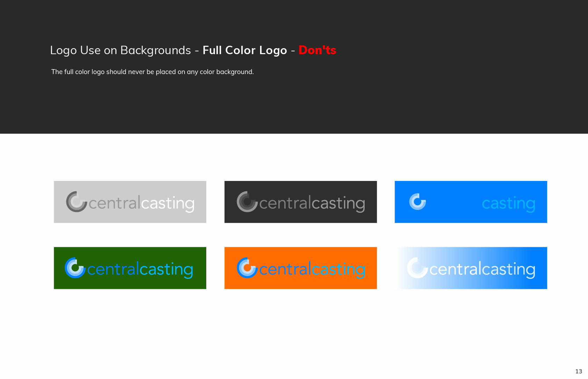Click the page number 13
This screenshot has width=588, height=379.
pyautogui.click(x=579, y=371)
